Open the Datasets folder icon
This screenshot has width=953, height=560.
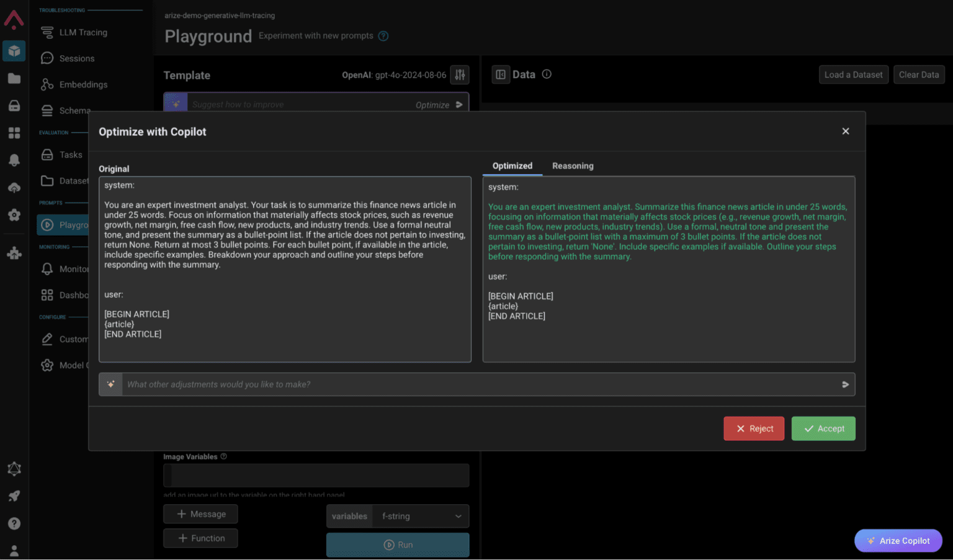pyautogui.click(x=47, y=180)
